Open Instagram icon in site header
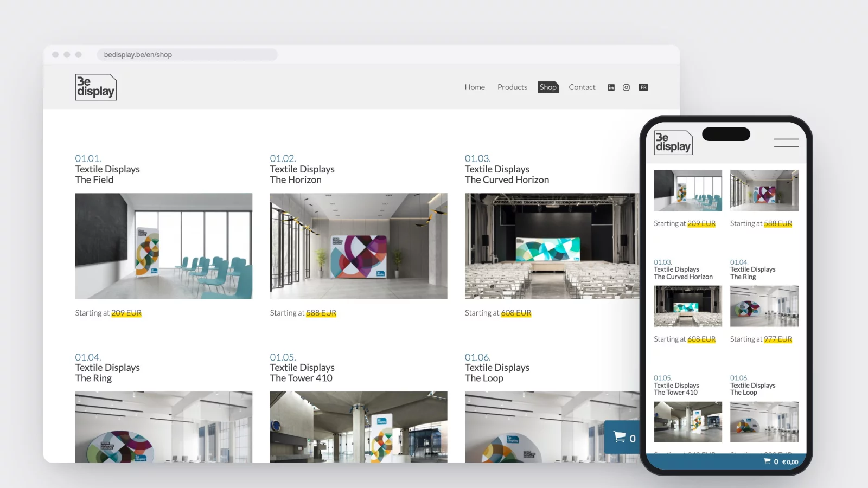868x488 pixels. (627, 87)
